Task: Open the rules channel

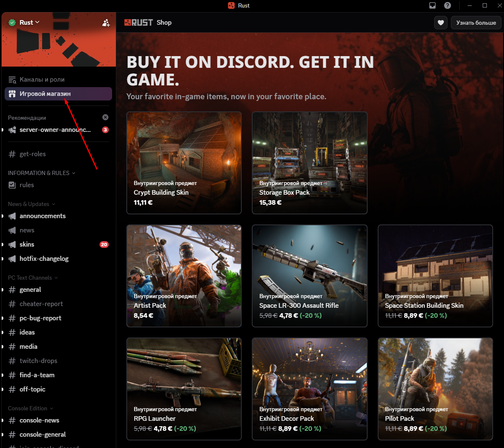Action: [x=58, y=185]
